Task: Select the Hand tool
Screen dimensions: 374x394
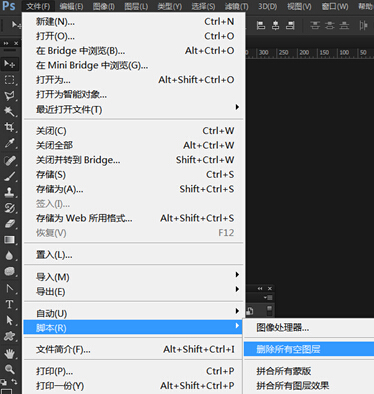Action: click(9, 353)
